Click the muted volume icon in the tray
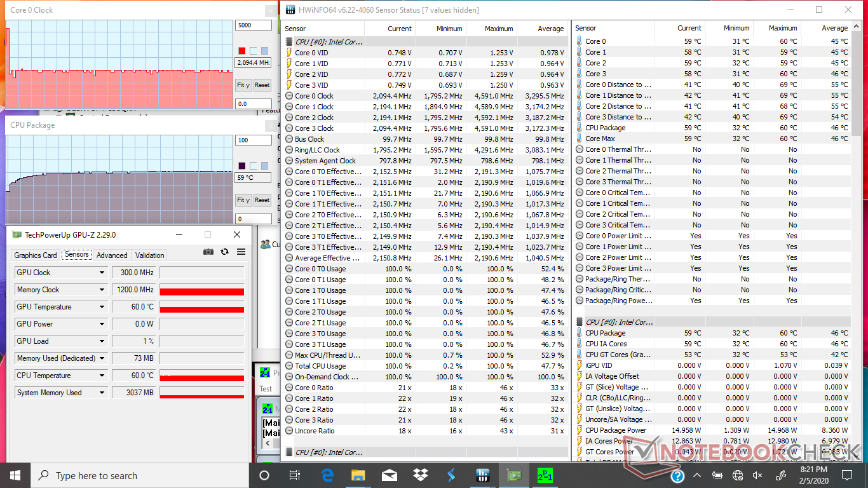868x488 pixels. [x=757, y=475]
